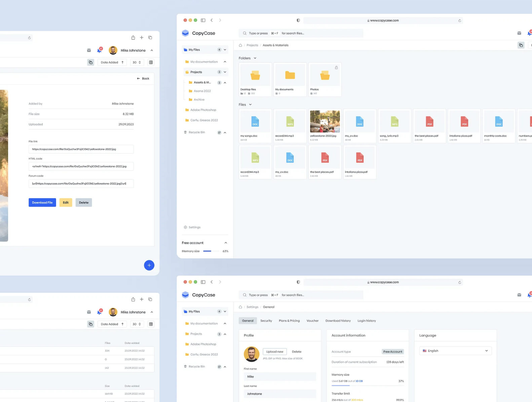
Task: Open the Login history tab
Action: click(x=367, y=321)
